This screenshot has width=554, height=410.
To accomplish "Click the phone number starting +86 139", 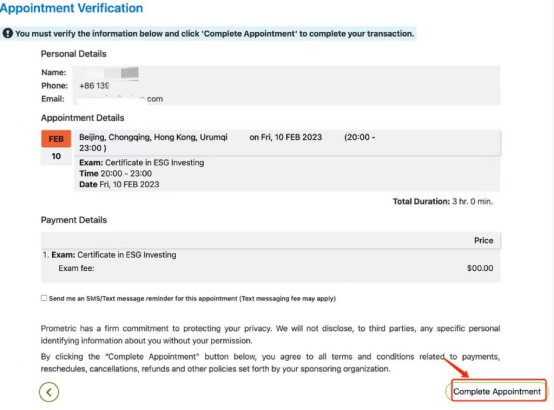I will (94, 86).
